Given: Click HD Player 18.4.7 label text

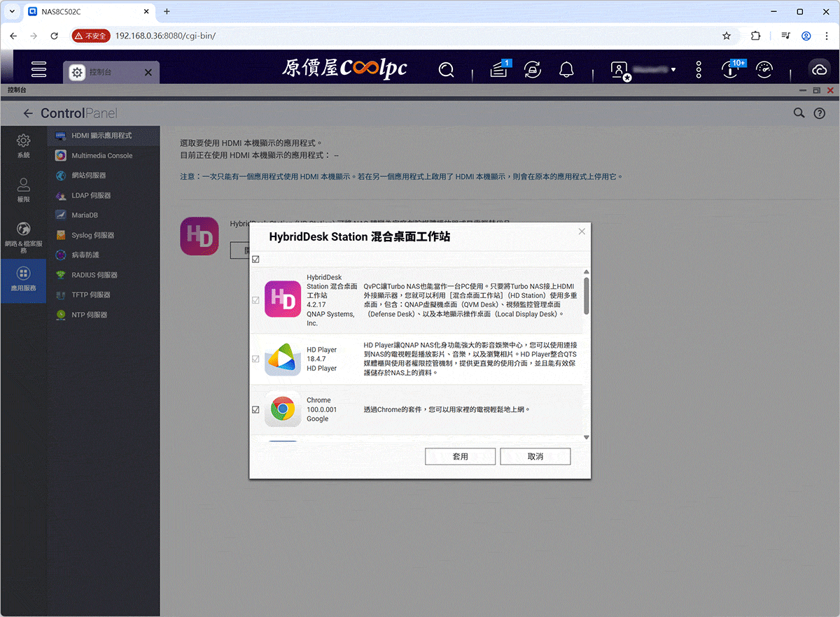Looking at the screenshot, I should tap(321, 359).
